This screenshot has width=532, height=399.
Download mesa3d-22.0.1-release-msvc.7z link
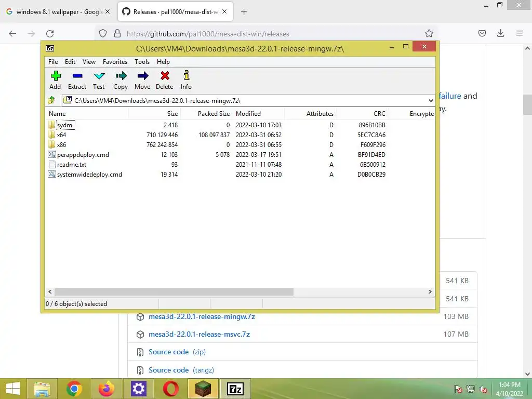[199, 334]
